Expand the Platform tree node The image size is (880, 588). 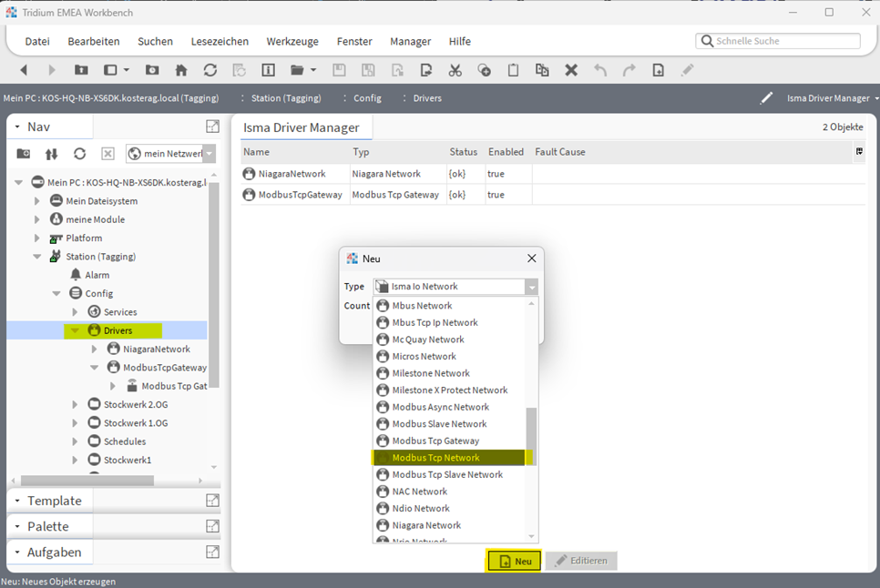click(x=37, y=238)
